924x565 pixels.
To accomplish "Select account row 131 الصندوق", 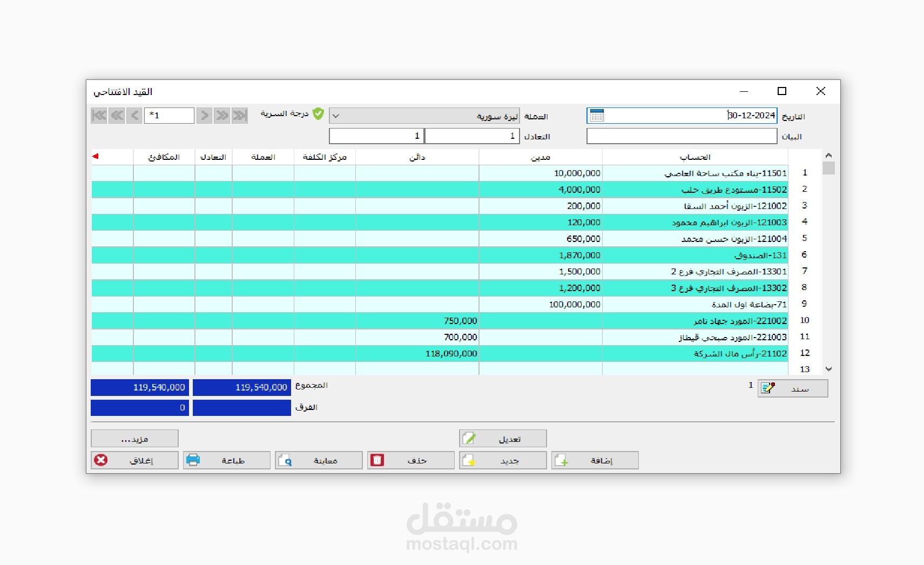I will pyautogui.click(x=695, y=255).
